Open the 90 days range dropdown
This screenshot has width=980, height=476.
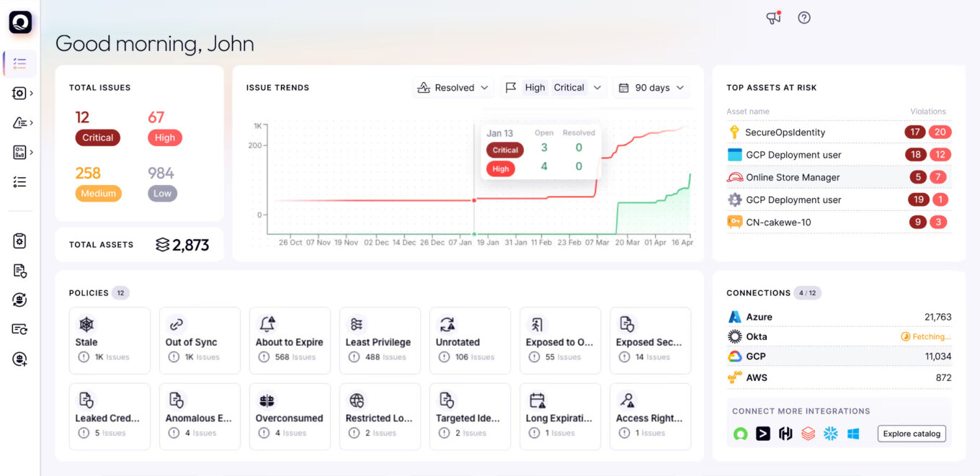[651, 88]
